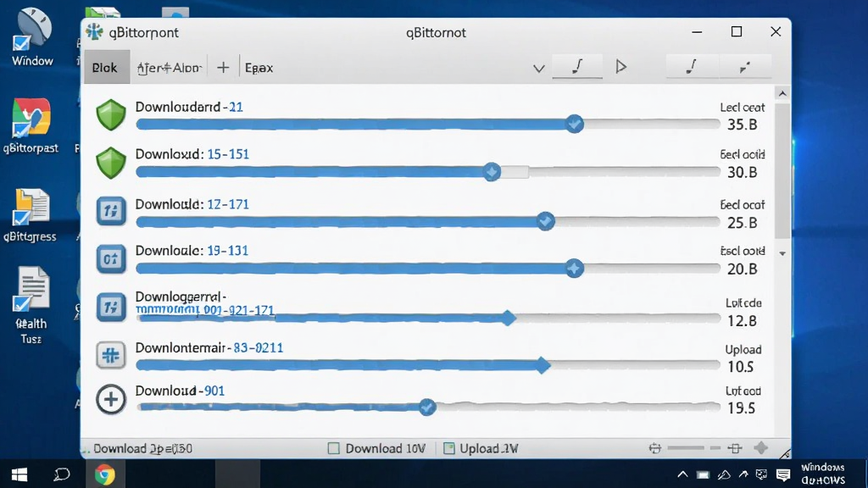Click zoom out icon in status bar
Viewport: 868px width, 488px height.
coord(655,448)
